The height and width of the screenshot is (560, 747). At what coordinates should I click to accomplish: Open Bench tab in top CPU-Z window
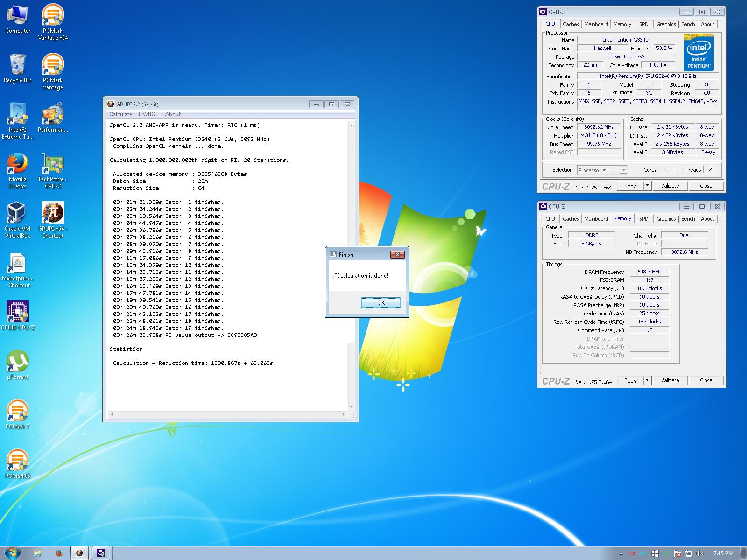coord(688,24)
